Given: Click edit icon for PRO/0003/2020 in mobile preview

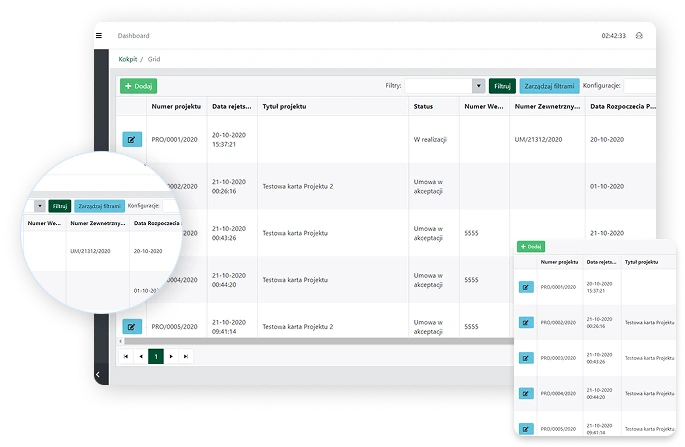Looking at the screenshot, I should pos(526,357).
